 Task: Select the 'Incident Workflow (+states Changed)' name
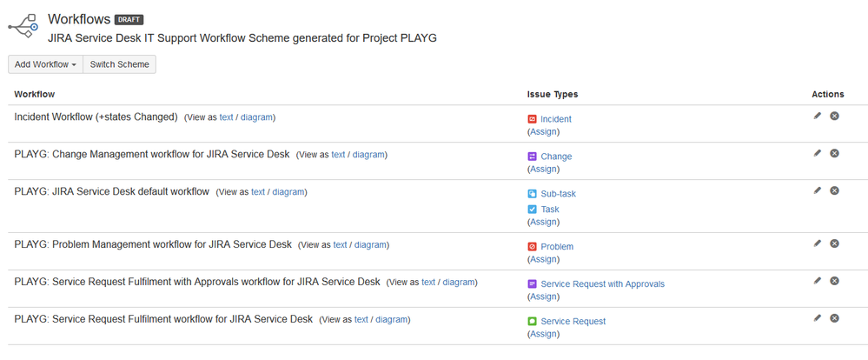96,117
